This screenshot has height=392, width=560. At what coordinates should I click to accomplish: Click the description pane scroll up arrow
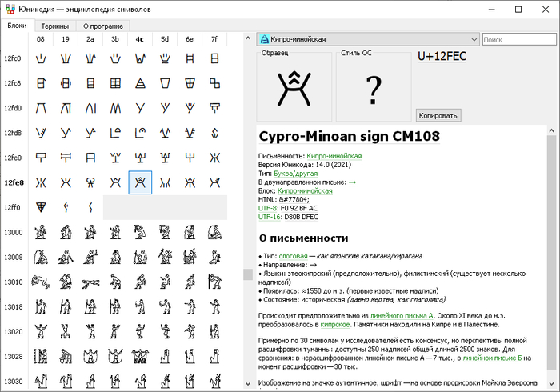[x=552, y=130]
